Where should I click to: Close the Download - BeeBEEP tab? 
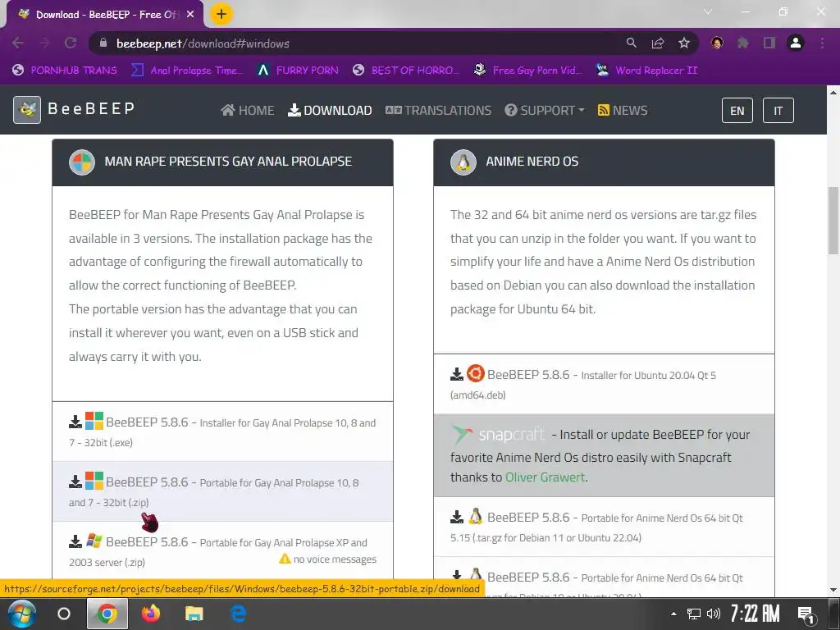tap(190, 15)
